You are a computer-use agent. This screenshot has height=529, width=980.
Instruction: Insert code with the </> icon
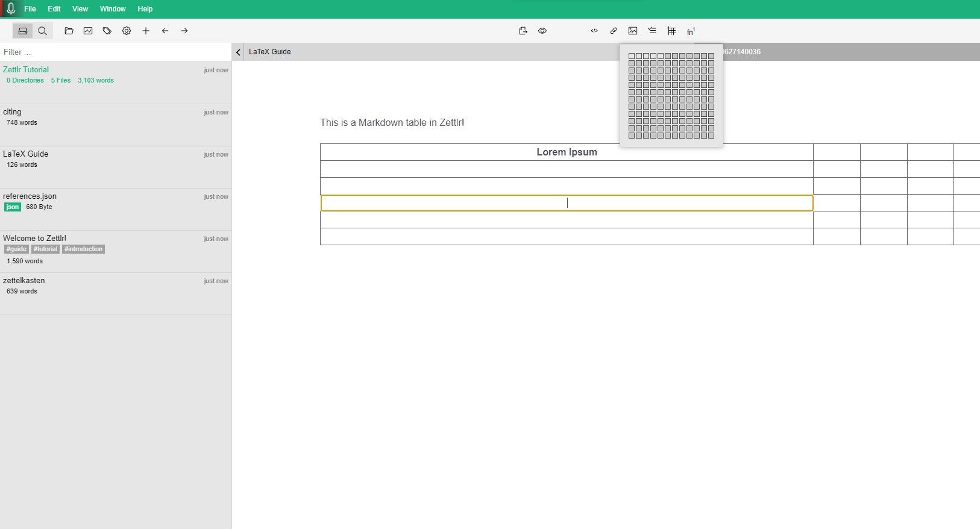tap(594, 31)
